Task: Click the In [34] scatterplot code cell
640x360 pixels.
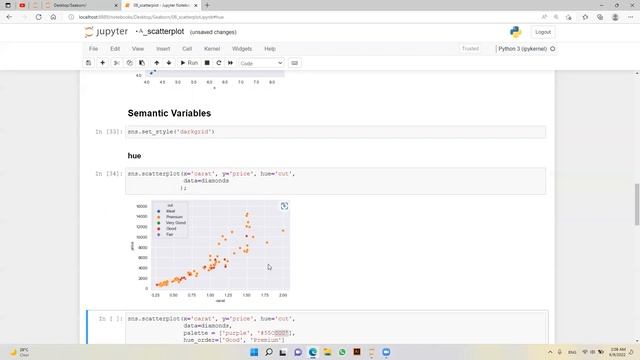Action: [x=335, y=181]
